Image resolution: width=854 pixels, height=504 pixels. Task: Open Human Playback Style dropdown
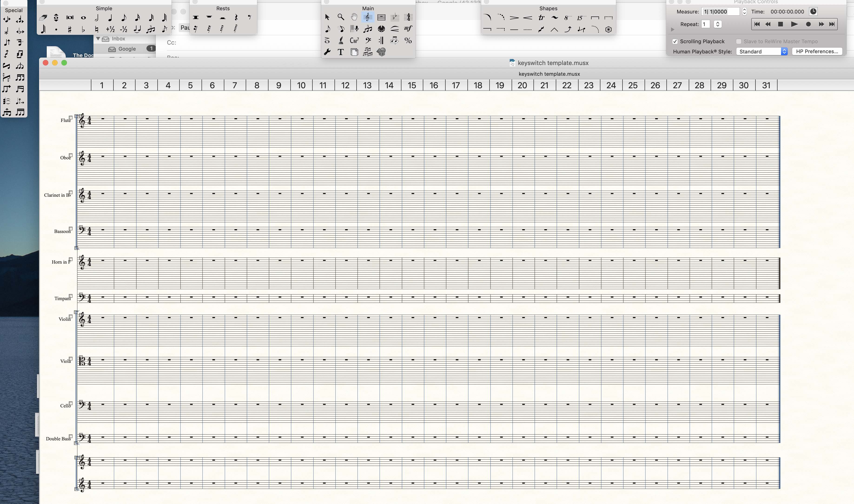pos(761,52)
